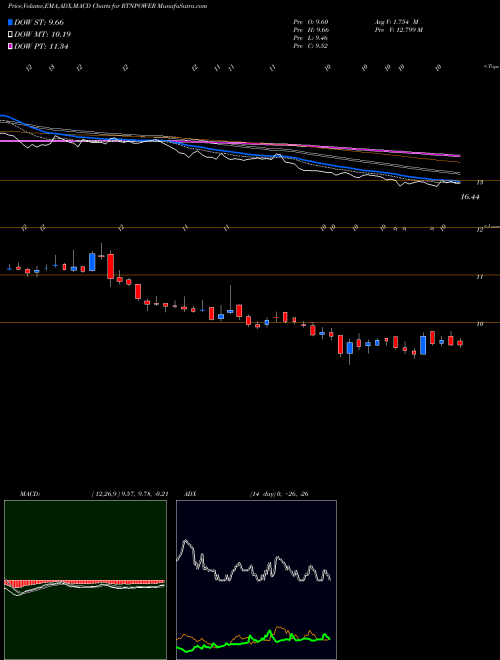
Task: Click the blue DOW ST legend swatch
Action: (10, 22)
